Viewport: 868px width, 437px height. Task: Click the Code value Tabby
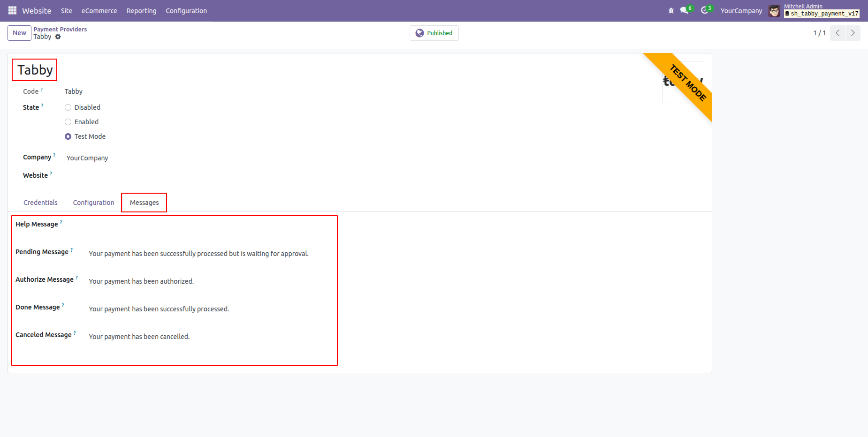pyautogui.click(x=74, y=91)
